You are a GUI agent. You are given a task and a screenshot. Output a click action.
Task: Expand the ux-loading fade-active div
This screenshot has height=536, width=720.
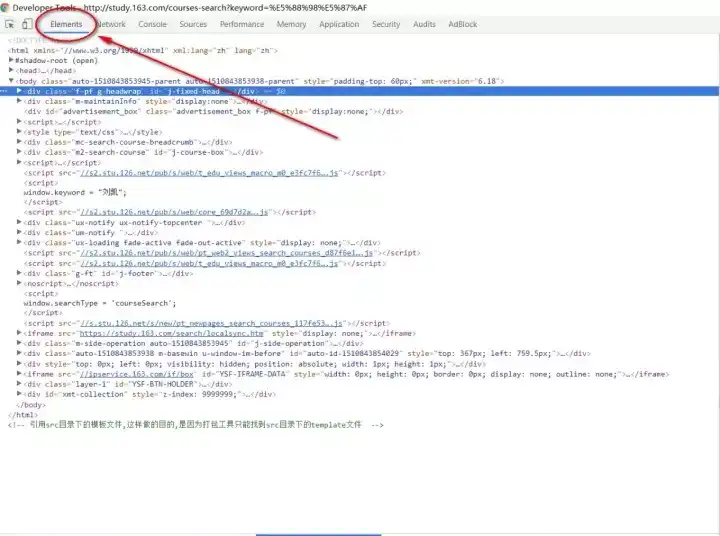point(19,243)
